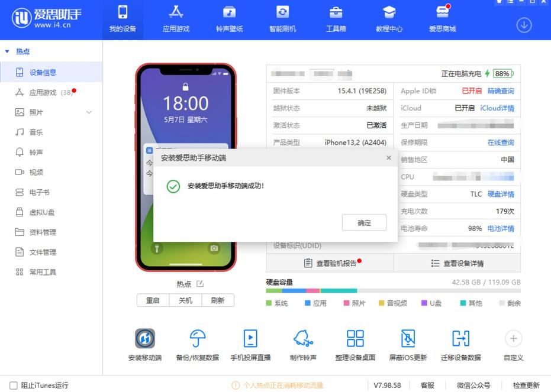This screenshot has height=392, width=551.
Task: Open 应用游戏 (38) in sidebar
Action: [x=51, y=92]
